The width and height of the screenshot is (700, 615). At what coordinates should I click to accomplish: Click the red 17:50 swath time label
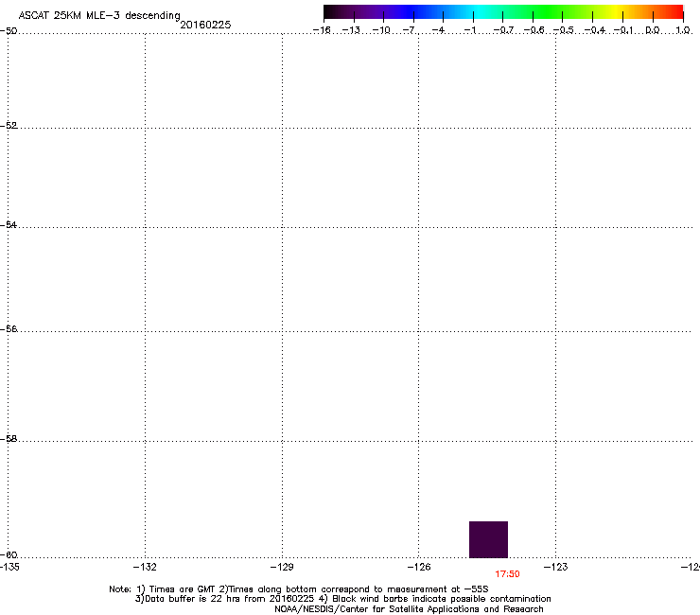507,574
